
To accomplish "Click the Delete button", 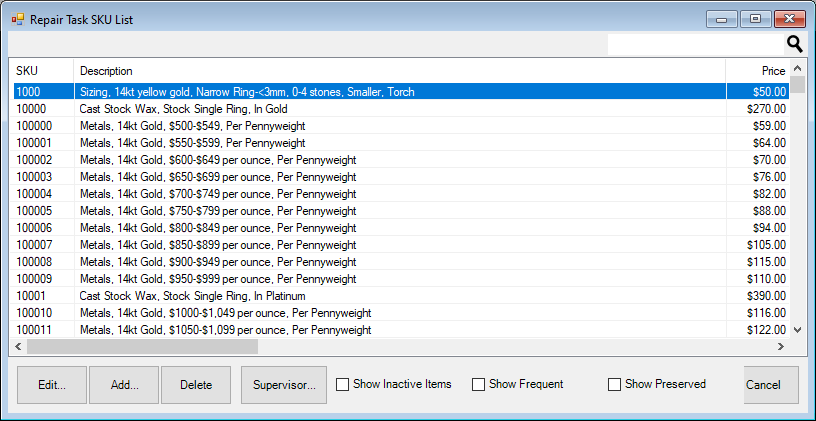I will [195, 385].
